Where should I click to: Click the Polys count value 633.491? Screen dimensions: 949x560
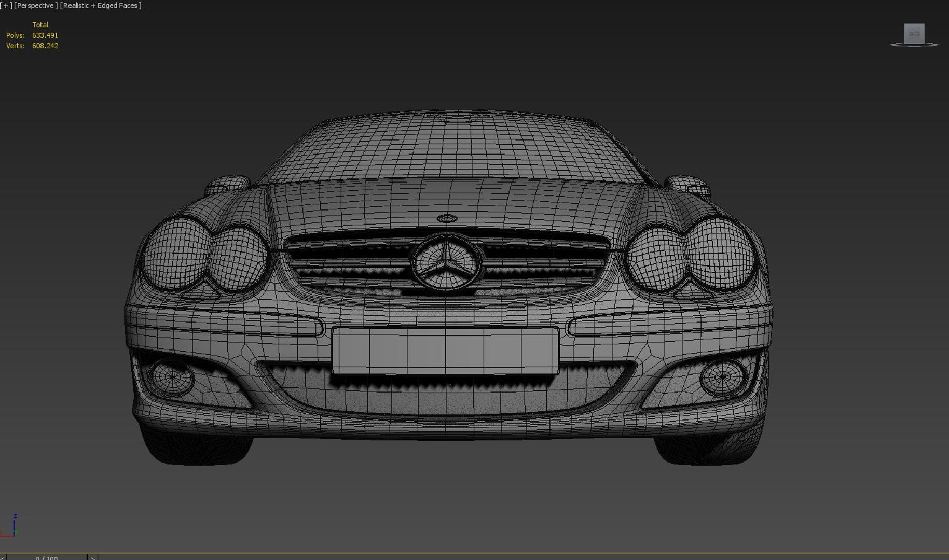(x=45, y=35)
